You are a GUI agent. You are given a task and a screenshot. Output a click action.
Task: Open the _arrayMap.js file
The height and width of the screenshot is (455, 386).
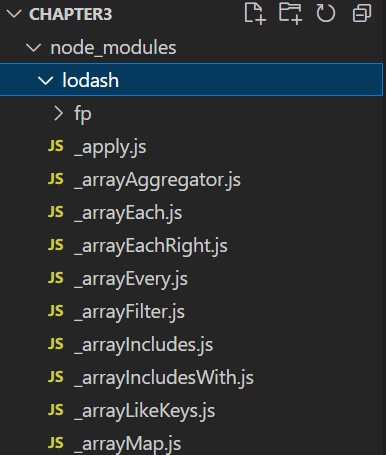tap(127, 444)
